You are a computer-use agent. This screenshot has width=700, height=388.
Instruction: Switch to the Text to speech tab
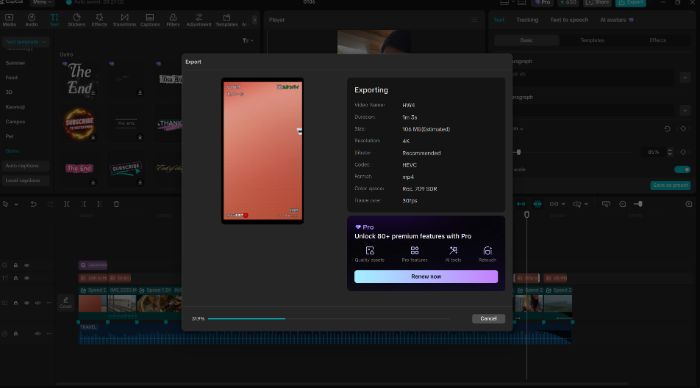[x=569, y=20]
